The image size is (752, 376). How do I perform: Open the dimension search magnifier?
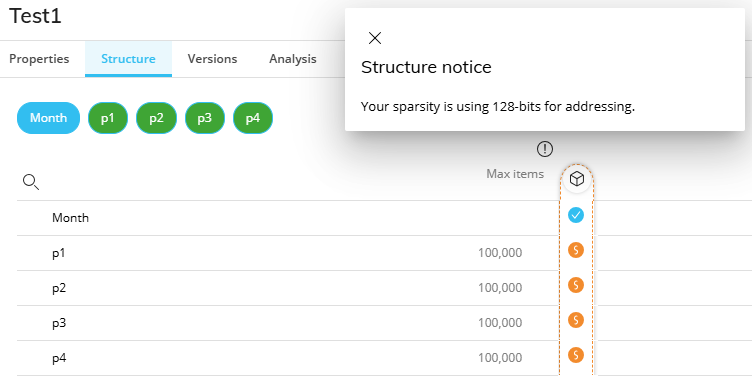(31, 182)
